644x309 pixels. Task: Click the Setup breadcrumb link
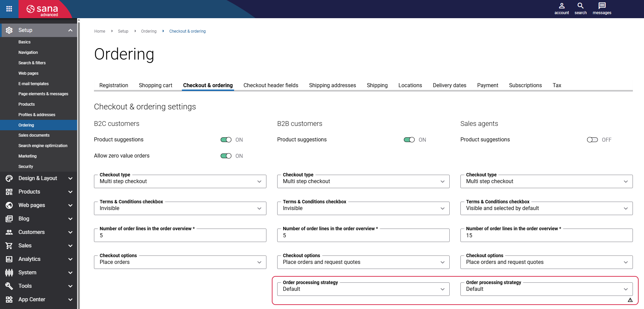[123, 31]
